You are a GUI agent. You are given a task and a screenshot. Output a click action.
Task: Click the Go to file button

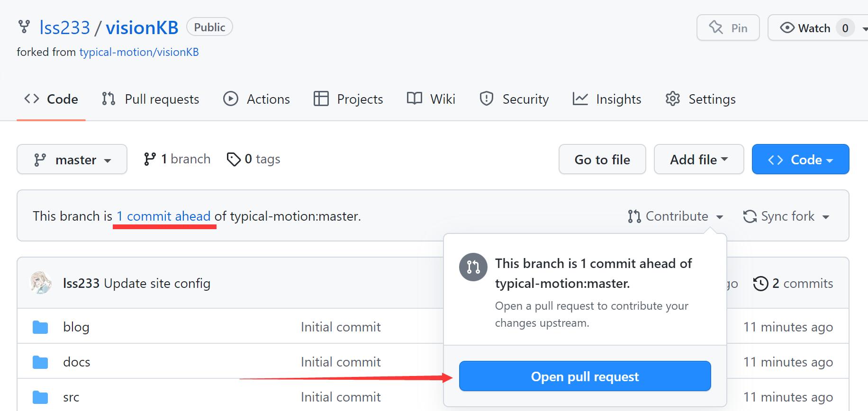point(602,160)
